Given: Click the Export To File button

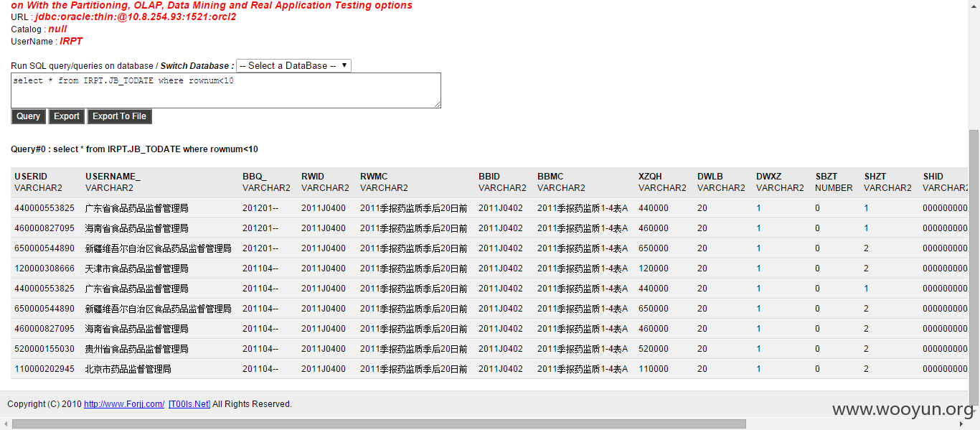Looking at the screenshot, I should click(119, 116).
